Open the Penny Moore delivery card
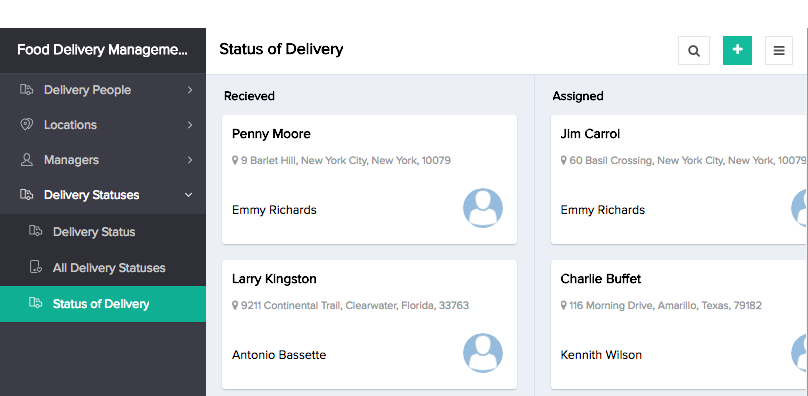Image resolution: width=808 pixels, height=396 pixels. [x=369, y=179]
